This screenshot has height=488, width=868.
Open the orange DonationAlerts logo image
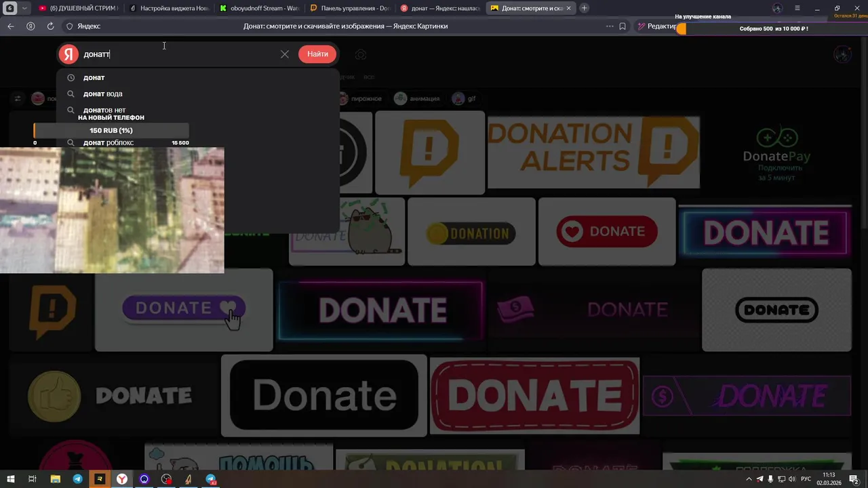430,152
